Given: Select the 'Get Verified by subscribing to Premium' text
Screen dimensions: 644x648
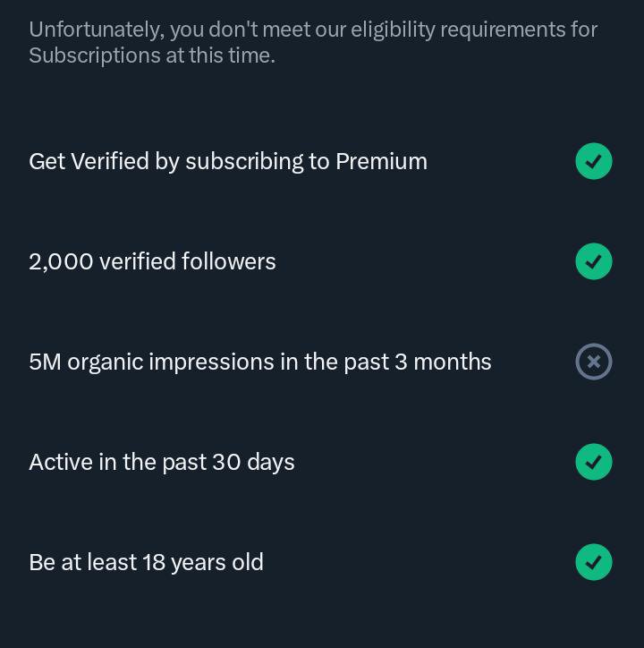Looking at the screenshot, I should pos(228,162).
